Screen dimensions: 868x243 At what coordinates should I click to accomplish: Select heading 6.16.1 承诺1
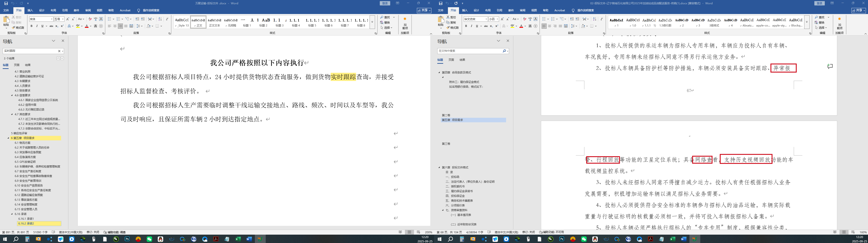coord(26,219)
